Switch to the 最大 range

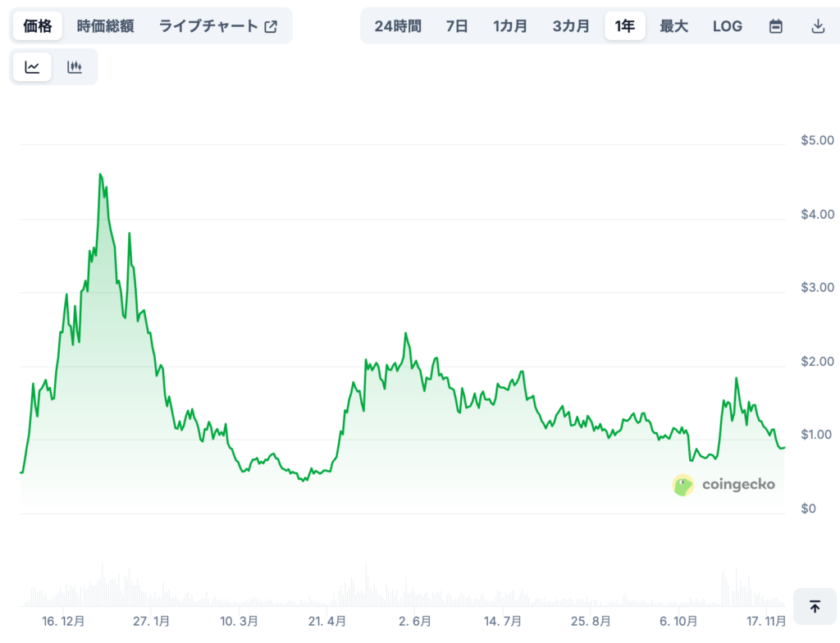pyautogui.click(x=673, y=25)
